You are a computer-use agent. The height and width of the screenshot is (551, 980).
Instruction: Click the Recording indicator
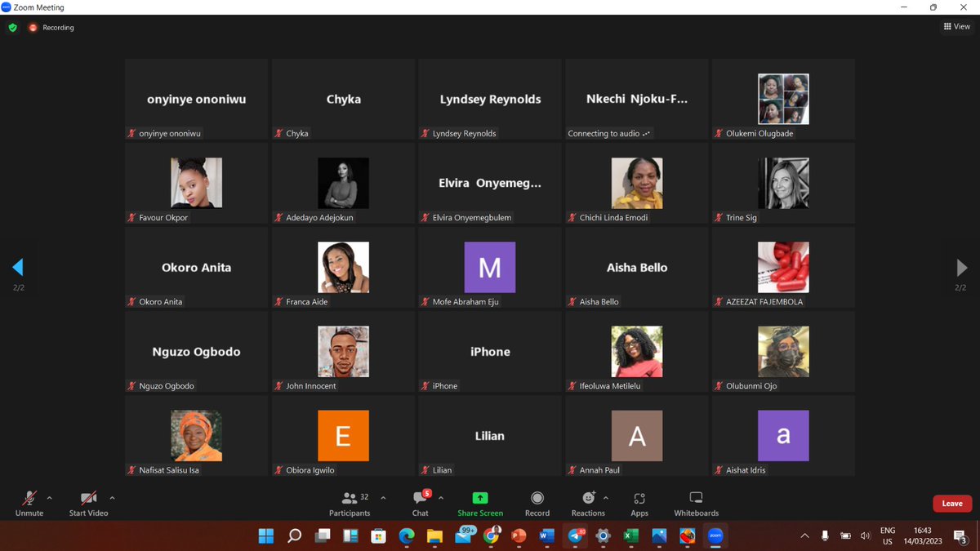coord(51,27)
